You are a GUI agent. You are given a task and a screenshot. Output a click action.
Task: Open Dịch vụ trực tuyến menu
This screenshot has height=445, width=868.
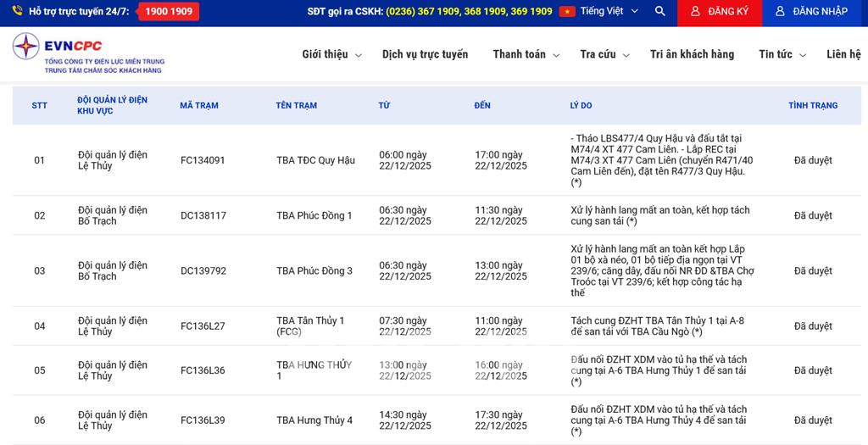click(425, 54)
